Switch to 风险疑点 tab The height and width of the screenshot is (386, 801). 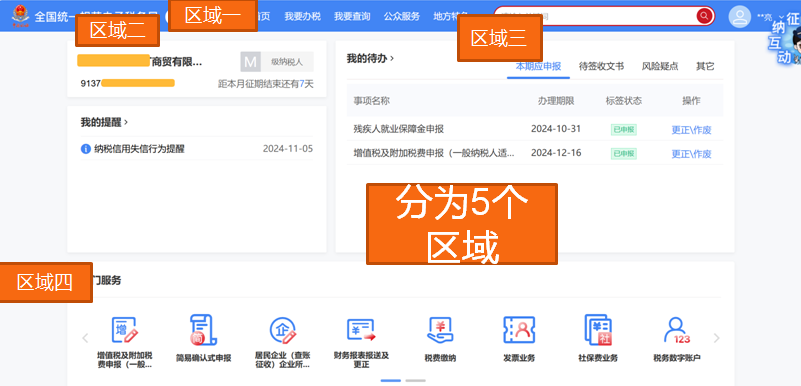coord(660,66)
